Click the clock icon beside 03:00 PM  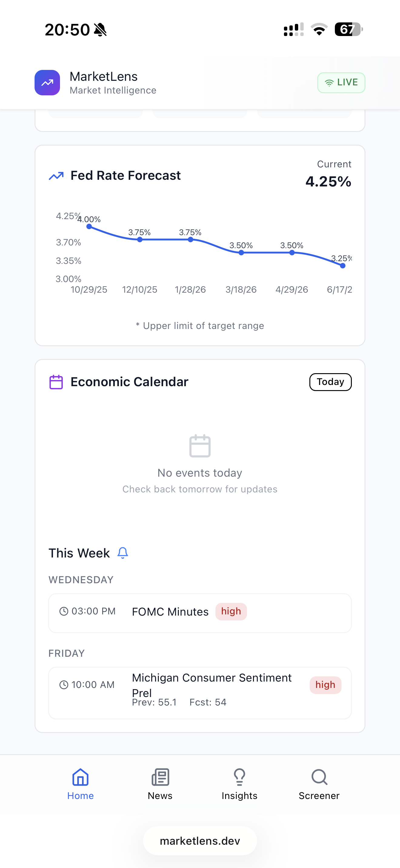pyautogui.click(x=64, y=611)
